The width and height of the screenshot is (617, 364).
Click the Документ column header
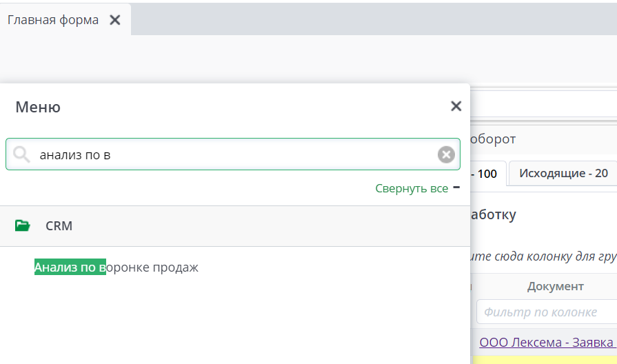[x=555, y=286]
